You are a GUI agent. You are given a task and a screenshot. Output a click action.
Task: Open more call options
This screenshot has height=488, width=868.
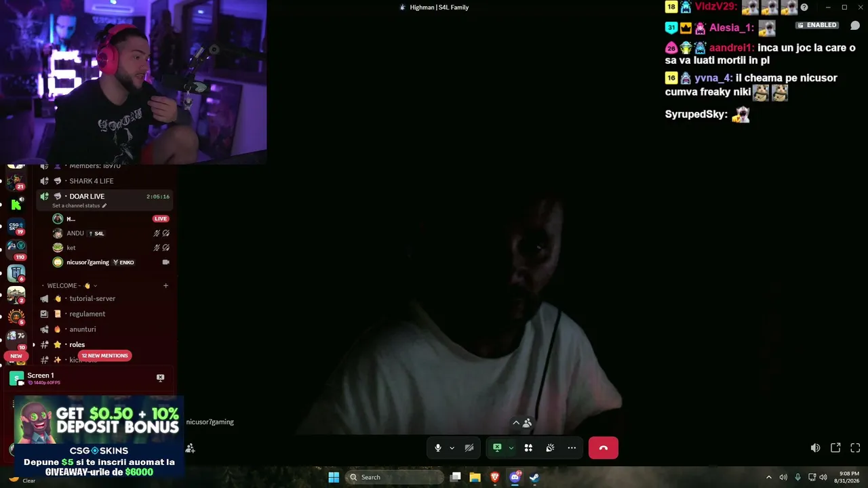572,448
